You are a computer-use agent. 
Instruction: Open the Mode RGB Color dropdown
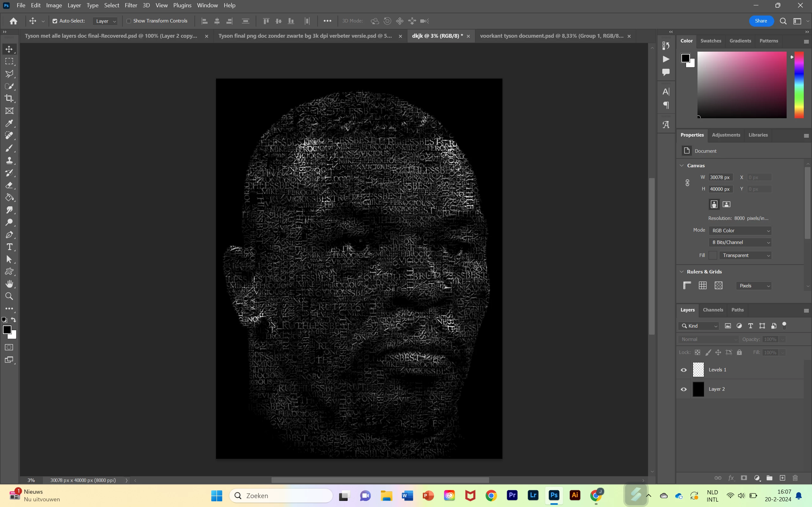(740, 231)
